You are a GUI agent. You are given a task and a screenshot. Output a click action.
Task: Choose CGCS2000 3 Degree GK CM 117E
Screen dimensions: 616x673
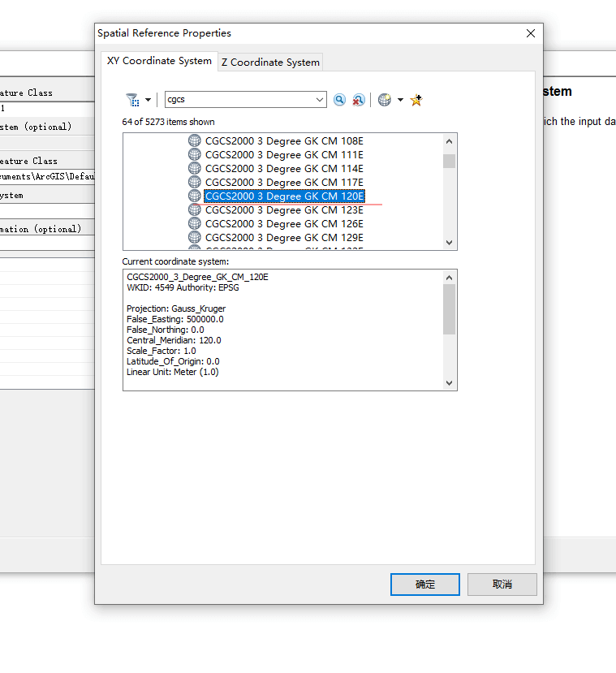coord(283,182)
